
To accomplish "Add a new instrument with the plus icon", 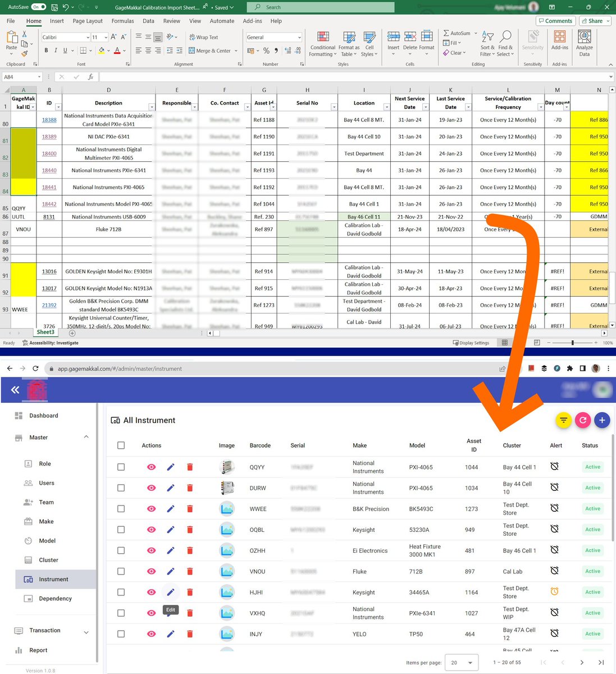I will tap(602, 420).
